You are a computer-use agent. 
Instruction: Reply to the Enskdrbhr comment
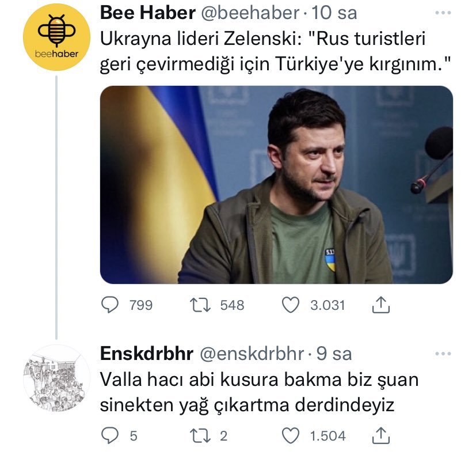click(x=110, y=436)
